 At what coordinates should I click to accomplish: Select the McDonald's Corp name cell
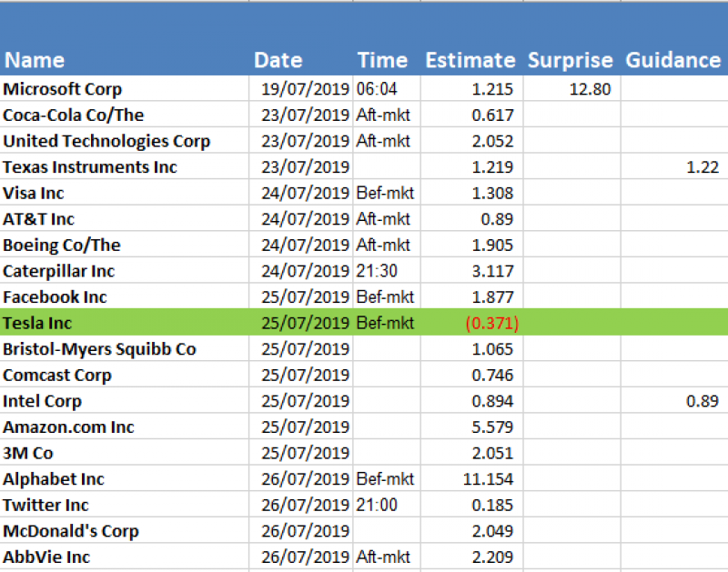point(124,530)
